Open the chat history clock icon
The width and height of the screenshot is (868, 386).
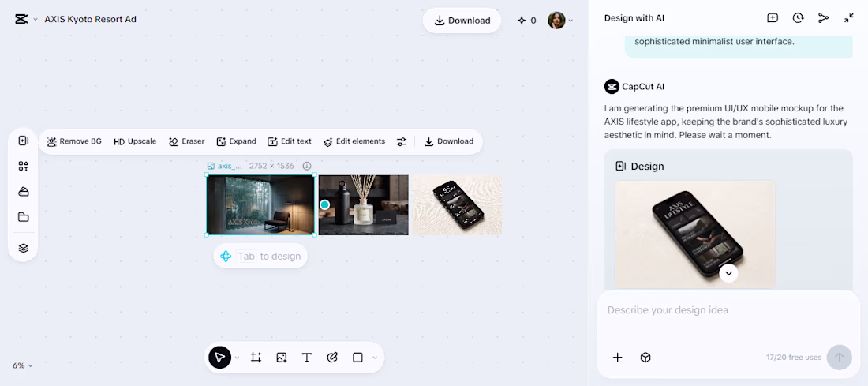click(798, 17)
